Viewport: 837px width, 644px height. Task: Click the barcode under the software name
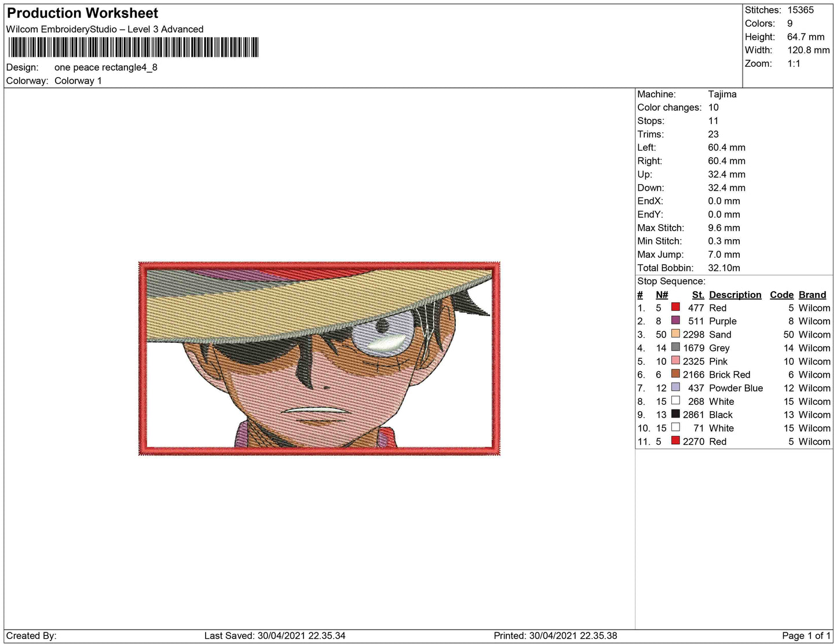pyautogui.click(x=133, y=47)
